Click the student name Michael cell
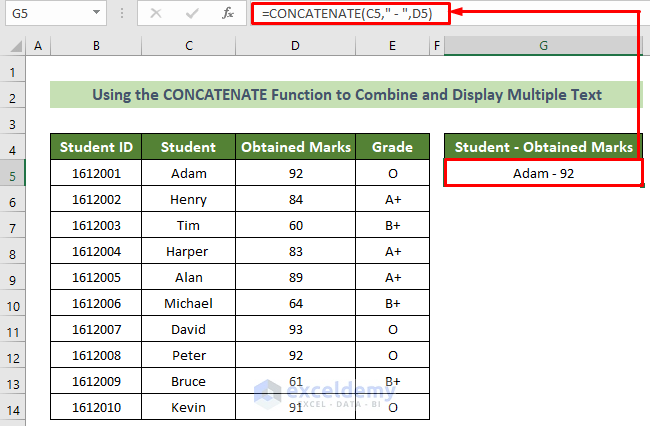Viewport: 650px width, 426px height. 188,303
